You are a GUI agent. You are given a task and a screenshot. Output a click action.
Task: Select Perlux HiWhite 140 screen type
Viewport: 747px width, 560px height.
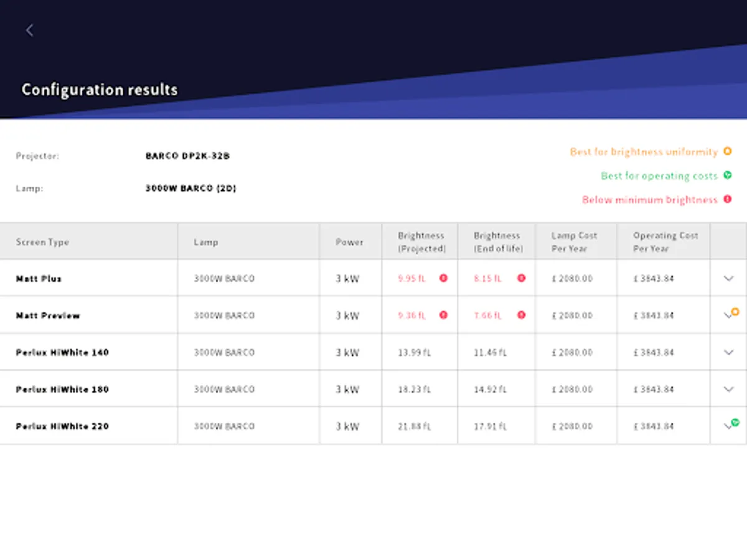click(62, 352)
